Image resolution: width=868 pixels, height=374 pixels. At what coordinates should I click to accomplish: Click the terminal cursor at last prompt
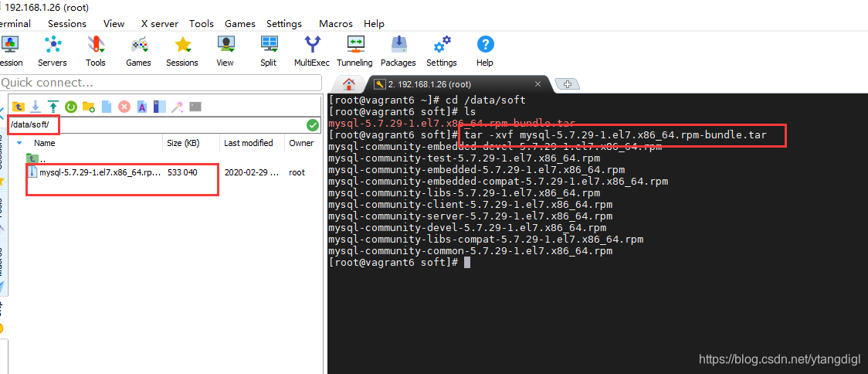pyautogui.click(x=467, y=263)
